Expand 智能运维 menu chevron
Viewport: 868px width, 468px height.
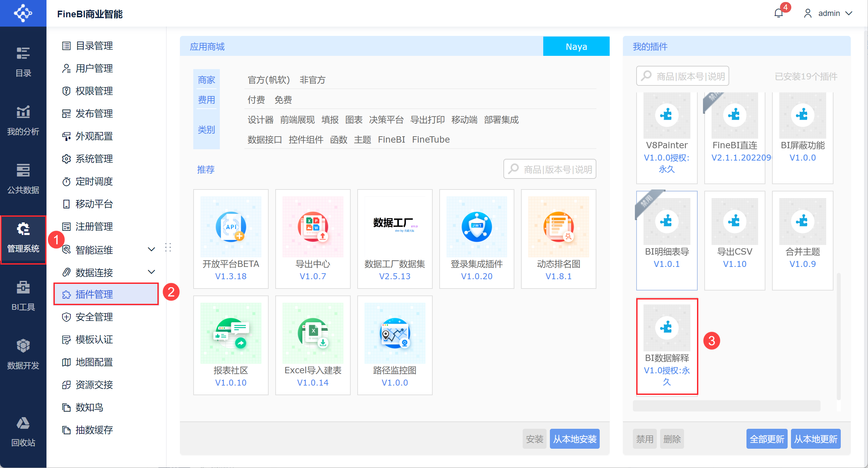151,250
